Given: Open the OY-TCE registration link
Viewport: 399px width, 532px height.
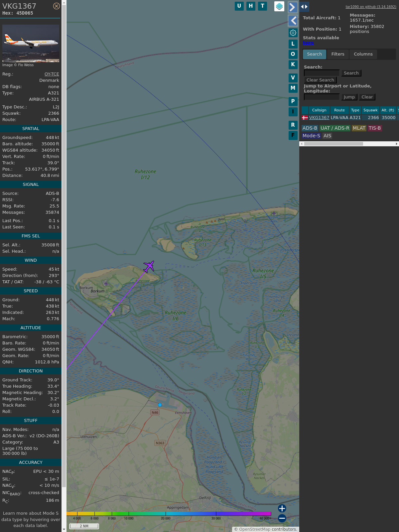Looking at the screenshot, I should [52, 74].
